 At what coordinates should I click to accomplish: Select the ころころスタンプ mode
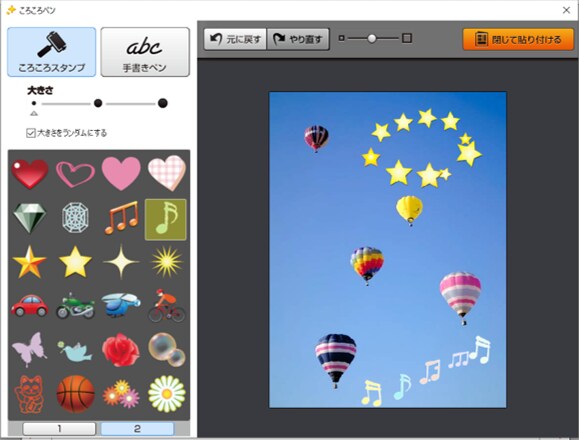(x=52, y=52)
